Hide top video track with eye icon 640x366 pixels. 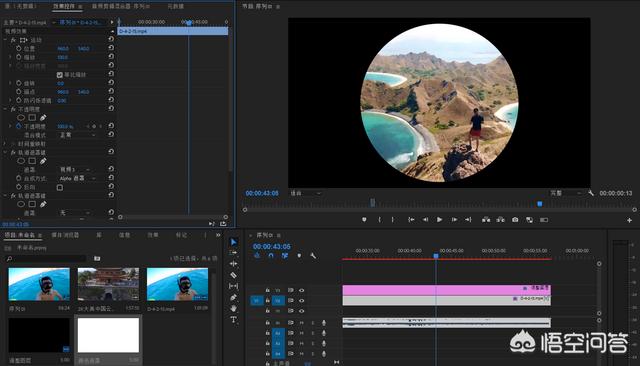click(302, 290)
